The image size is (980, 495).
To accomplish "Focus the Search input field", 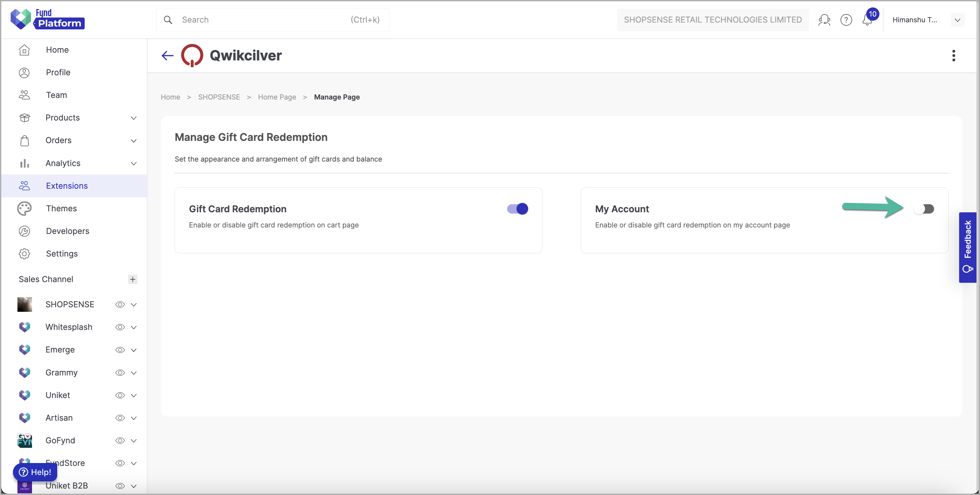I will point(273,20).
